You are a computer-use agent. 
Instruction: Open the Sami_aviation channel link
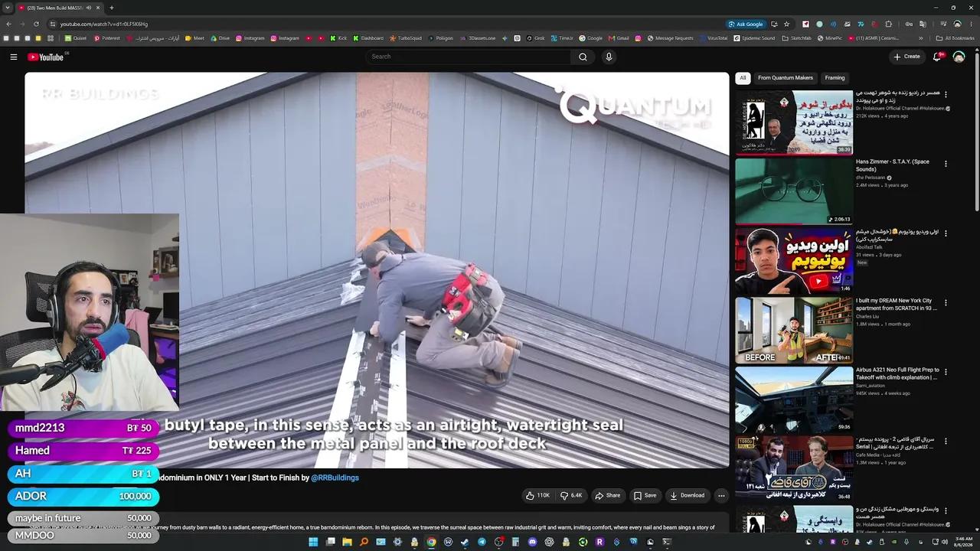pos(870,386)
